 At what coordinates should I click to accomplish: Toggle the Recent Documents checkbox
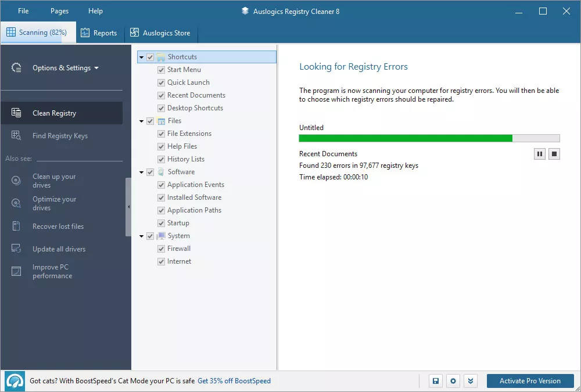coord(161,95)
